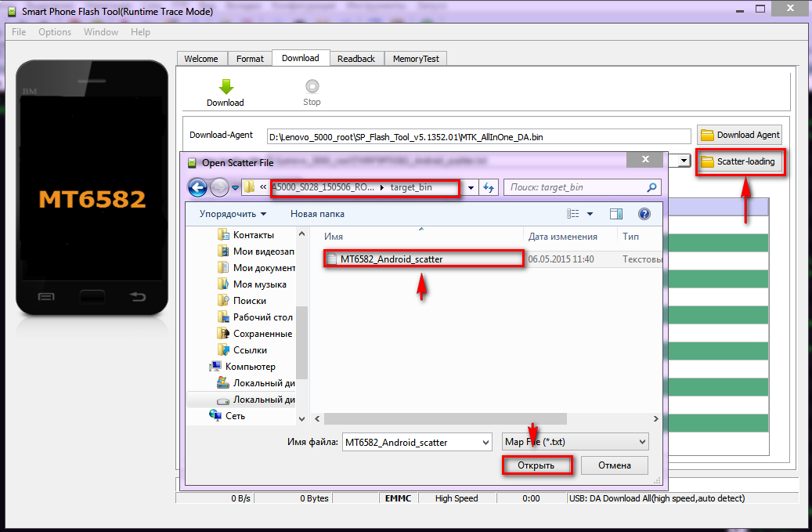The width and height of the screenshot is (812, 532).
Task: Switch to the Readback tab
Action: point(356,59)
